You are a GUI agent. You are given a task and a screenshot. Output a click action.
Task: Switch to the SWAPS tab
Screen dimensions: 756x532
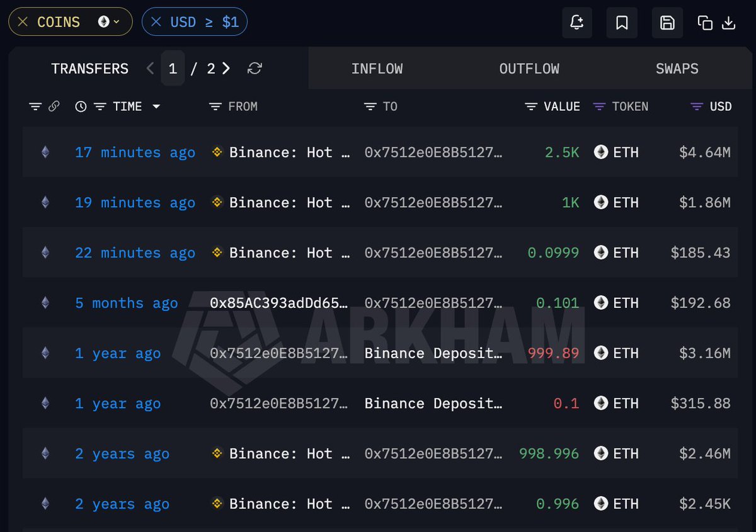coord(677,69)
